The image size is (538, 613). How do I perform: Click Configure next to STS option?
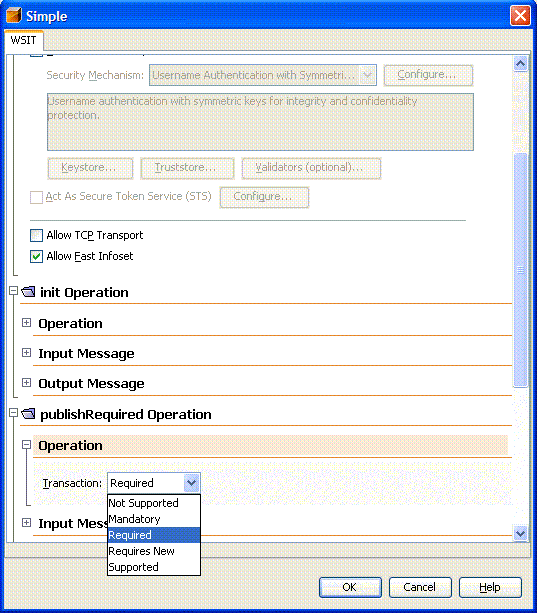(264, 197)
